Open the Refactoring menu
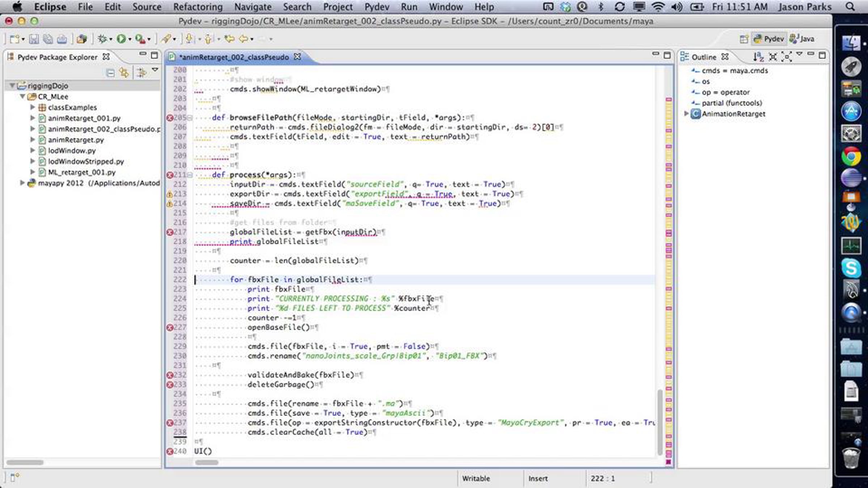 (x=198, y=7)
